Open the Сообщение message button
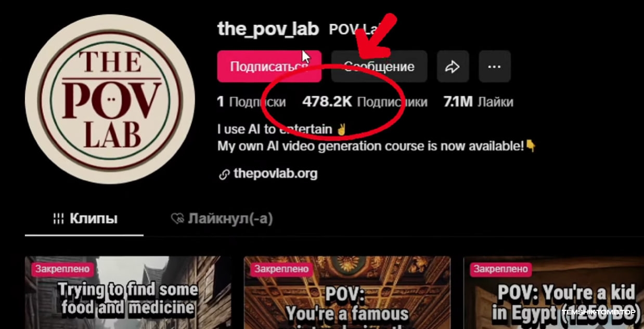The height and width of the screenshot is (329, 644). click(379, 67)
